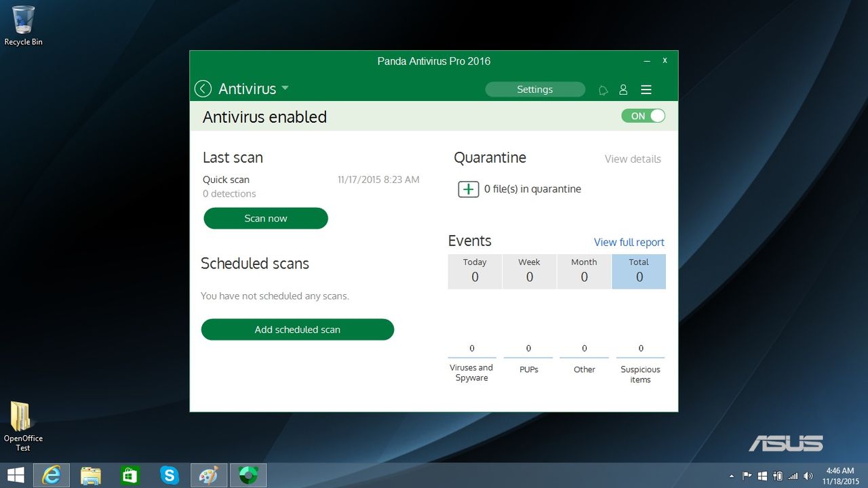Click the 'Quick scan' label

tap(226, 180)
